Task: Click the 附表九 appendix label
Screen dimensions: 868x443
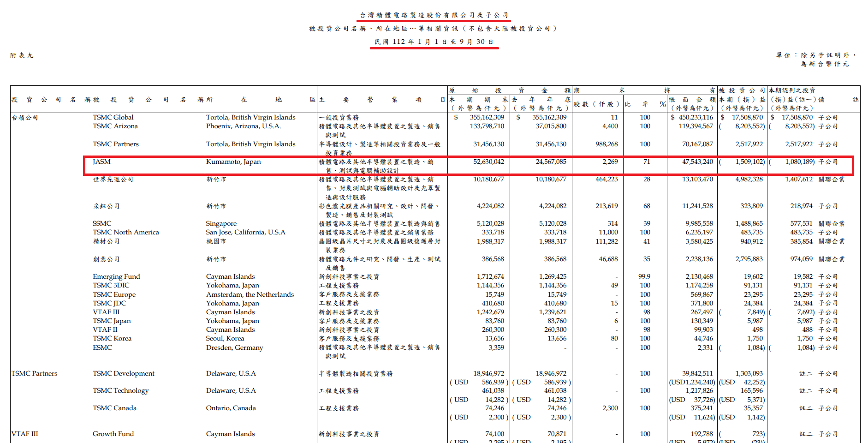Action: pos(22,55)
